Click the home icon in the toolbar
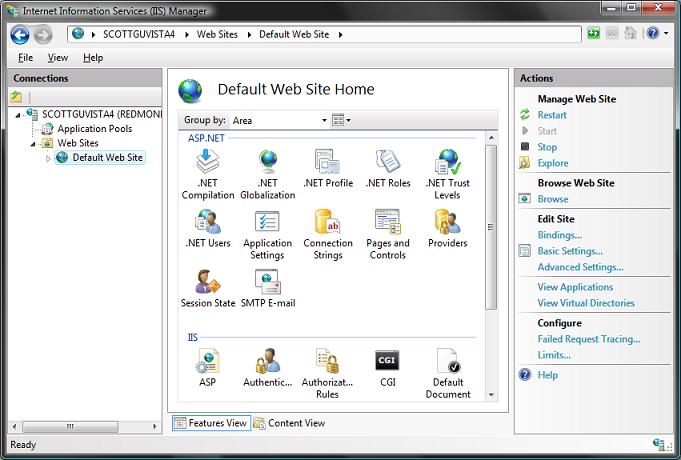Viewport: 681px width, 460px height. tap(630, 33)
